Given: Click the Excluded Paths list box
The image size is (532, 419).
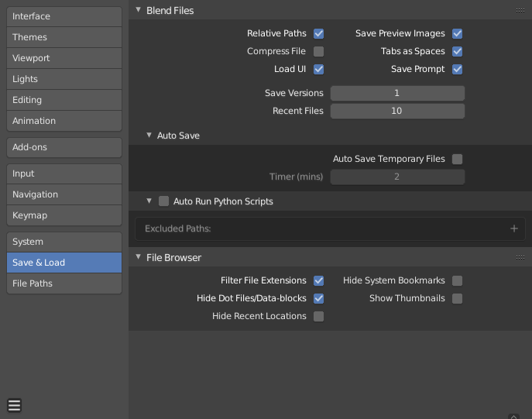Looking at the screenshot, I should point(330,228).
